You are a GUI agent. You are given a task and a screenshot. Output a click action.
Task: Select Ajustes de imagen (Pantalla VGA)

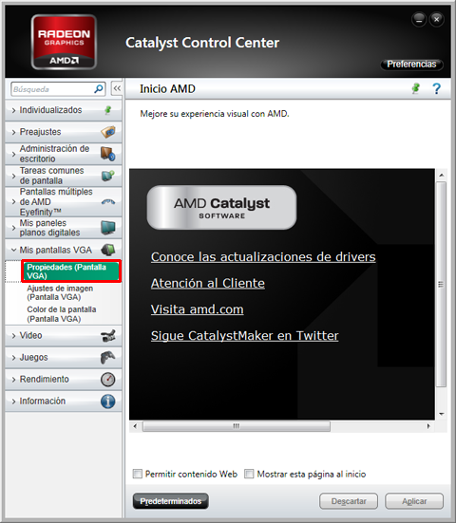coord(60,293)
